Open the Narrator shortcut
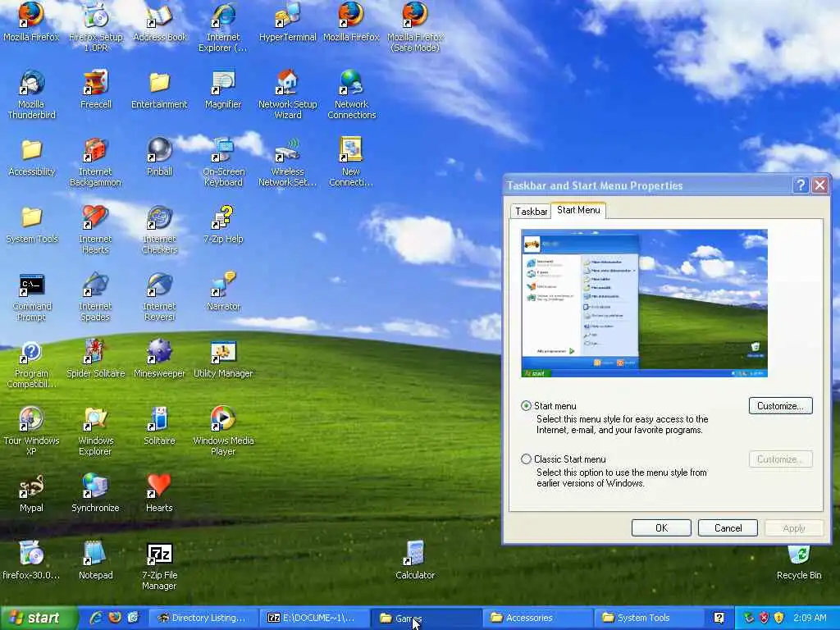The image size is (840, 630). pyautogui.click(x=223, y=291)
